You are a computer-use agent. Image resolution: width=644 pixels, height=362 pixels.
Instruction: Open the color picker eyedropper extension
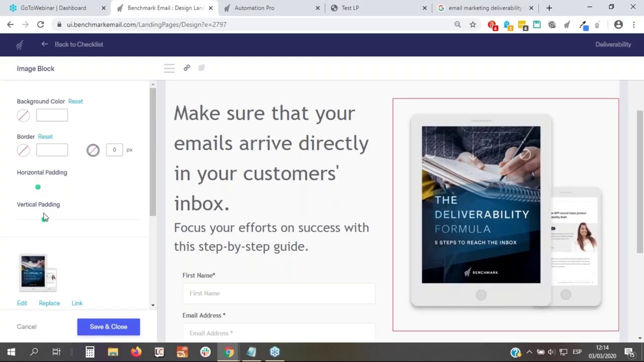coord(583,24)
